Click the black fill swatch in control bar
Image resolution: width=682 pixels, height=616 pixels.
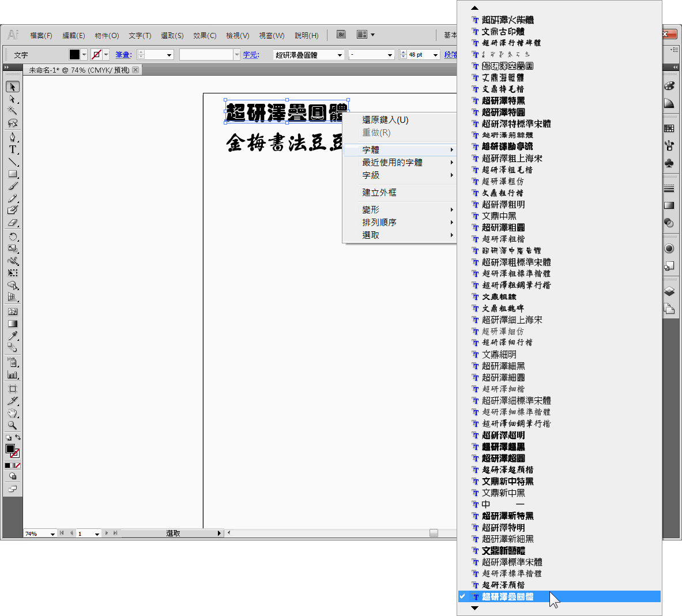74,55
